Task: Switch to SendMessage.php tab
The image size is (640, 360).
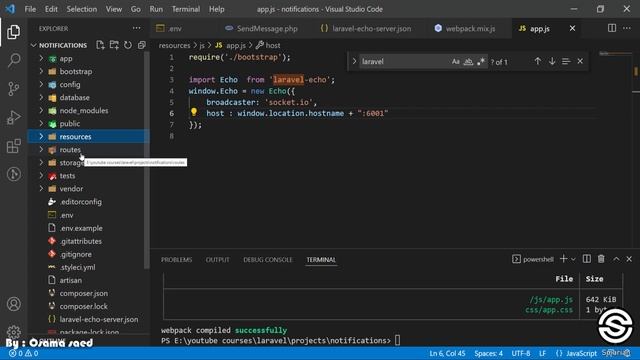Action: (x=261, y=29)
